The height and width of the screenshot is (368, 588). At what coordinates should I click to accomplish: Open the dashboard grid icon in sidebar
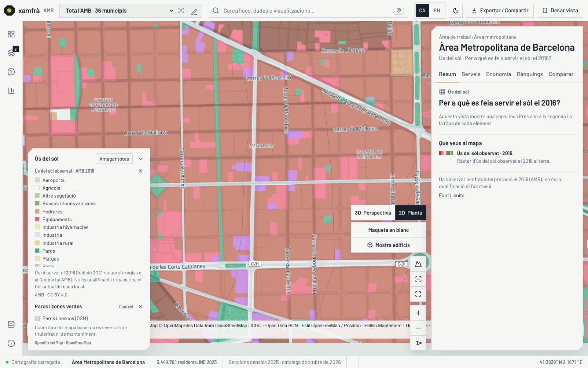pos(11,34)
